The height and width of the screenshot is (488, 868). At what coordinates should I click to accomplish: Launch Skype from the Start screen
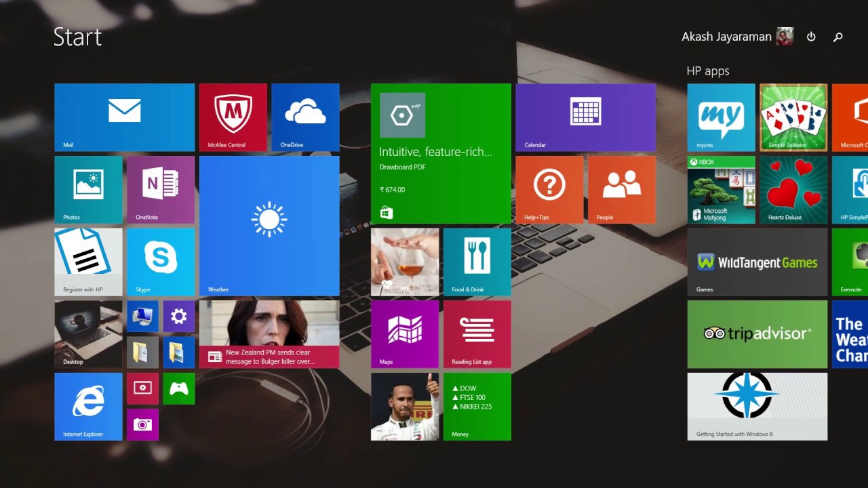tap(161, 262)
